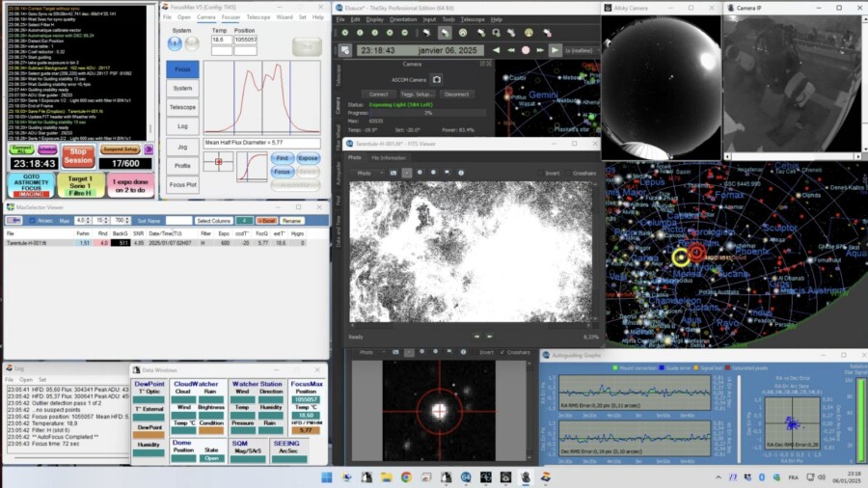Select the Filter Wheel vertical tab in TheSky
868x488 pixels.
tap(339, 137)
